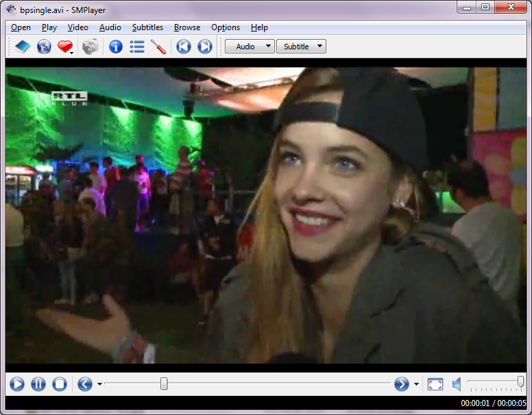Open the playlist list icon

pyautogui.click(x=137, y=47)
